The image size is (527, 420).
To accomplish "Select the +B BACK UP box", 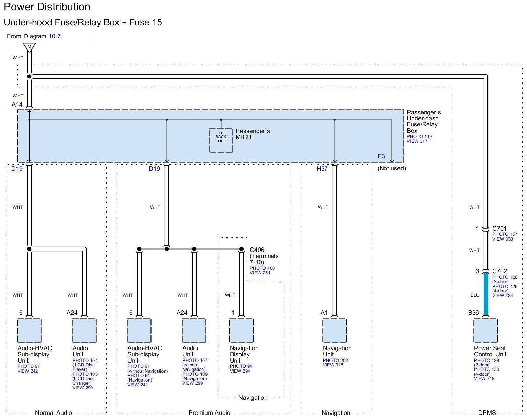I will [221, 140].
